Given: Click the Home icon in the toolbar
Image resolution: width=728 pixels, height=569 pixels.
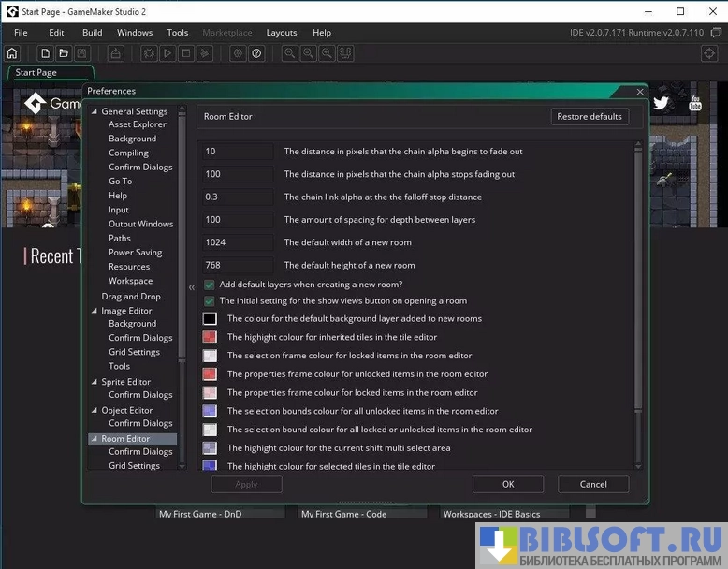Looking at the screenshot, I should click(x=12, y=53).
